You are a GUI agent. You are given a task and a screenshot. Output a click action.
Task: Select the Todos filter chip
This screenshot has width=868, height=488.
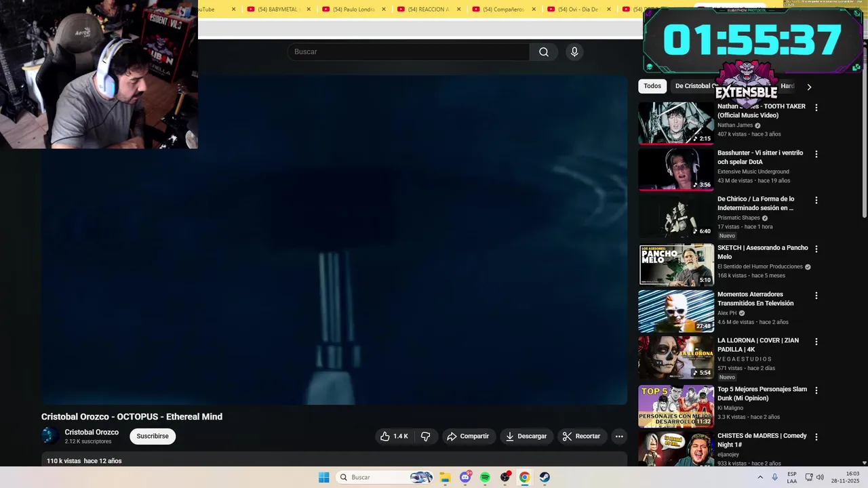pos(652,86)
